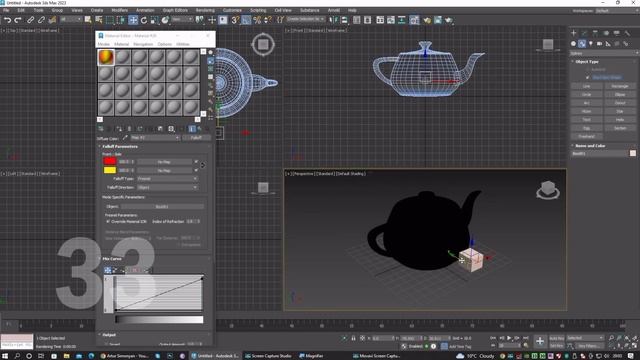Viewport: 640px width, 360px height.
Task: Toggle the Extrapolate checkbox
Action: (179, 244)
